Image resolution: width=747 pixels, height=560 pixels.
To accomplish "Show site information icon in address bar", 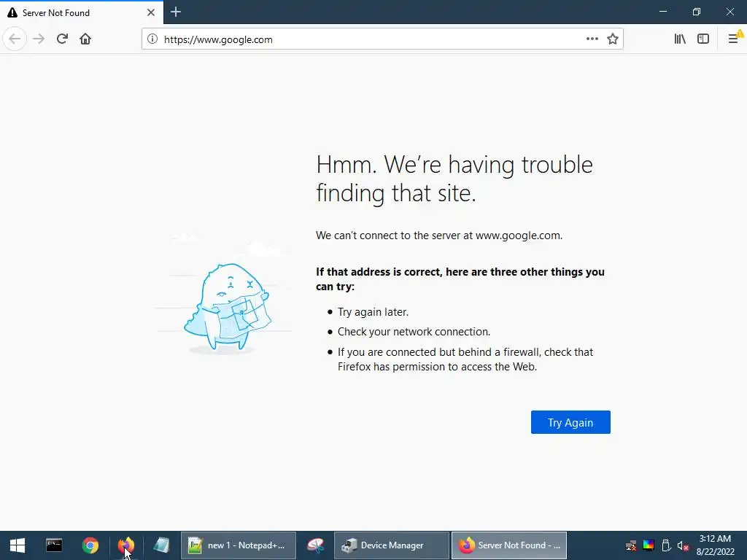I will 152,39.
